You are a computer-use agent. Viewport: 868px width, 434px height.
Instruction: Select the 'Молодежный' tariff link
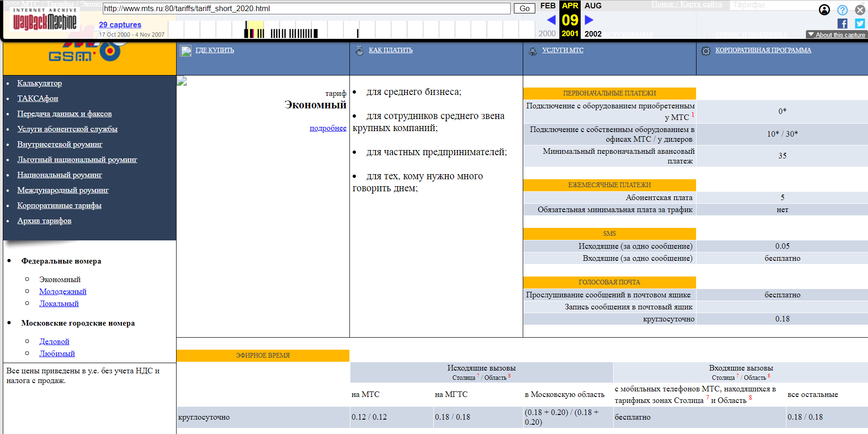pyautogui.click(x=63, y=291)
